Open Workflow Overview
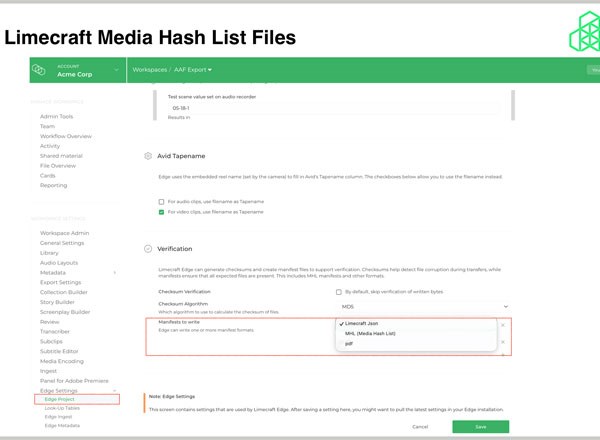This screenshot has height=440, width=600. [66, 136]
